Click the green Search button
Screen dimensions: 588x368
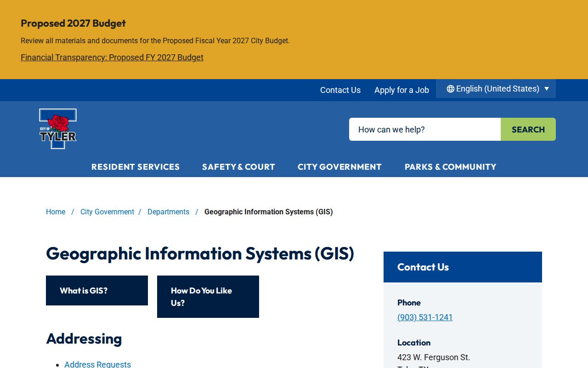(528, 129)
